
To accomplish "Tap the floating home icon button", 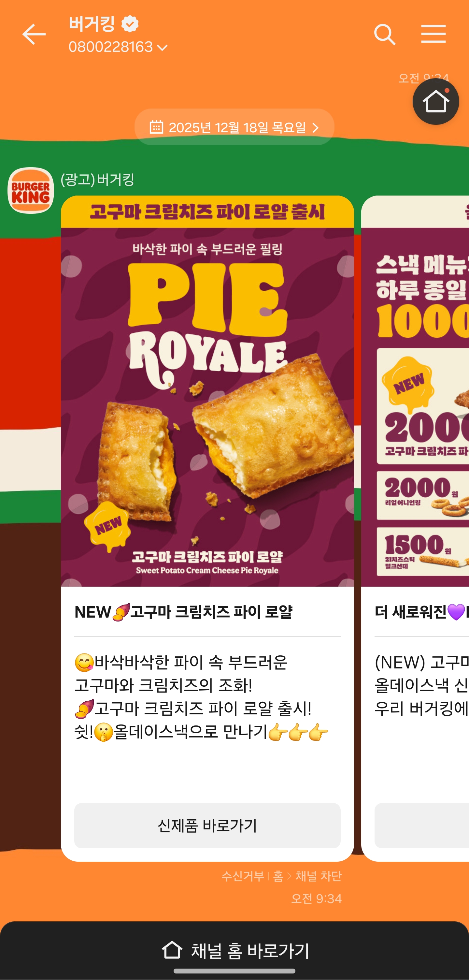I will (x=435, y=102).
